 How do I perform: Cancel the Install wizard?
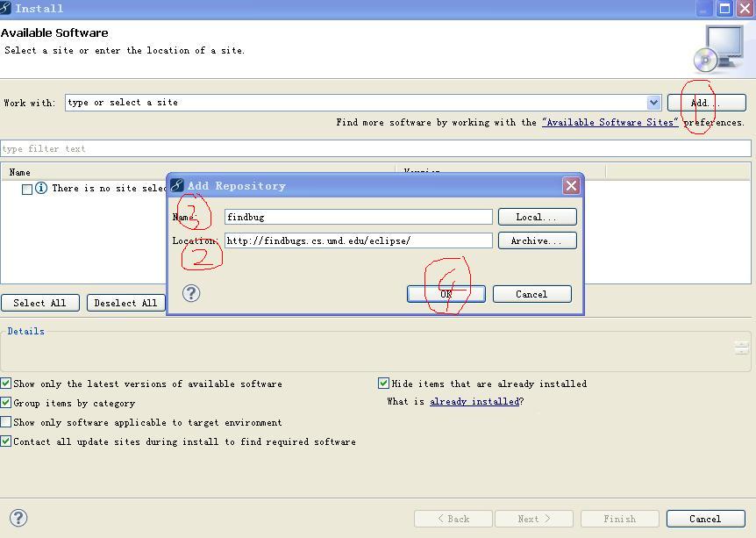coord(706,519)
